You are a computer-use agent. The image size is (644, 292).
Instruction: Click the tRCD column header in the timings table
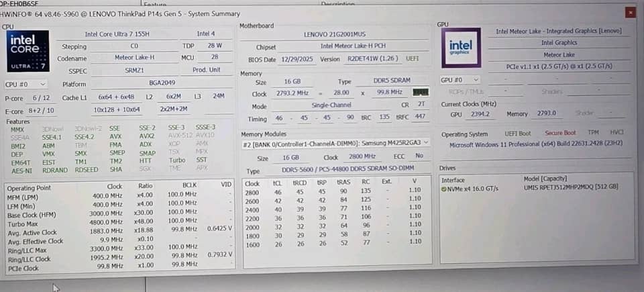coord(299,183)
